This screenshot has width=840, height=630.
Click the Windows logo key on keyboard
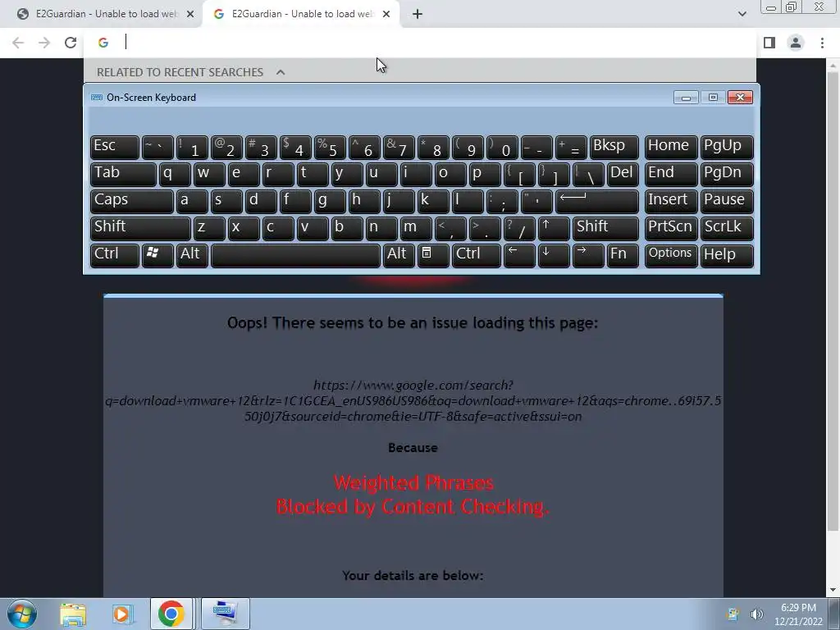pyautogui.click(x=157, y=254)
